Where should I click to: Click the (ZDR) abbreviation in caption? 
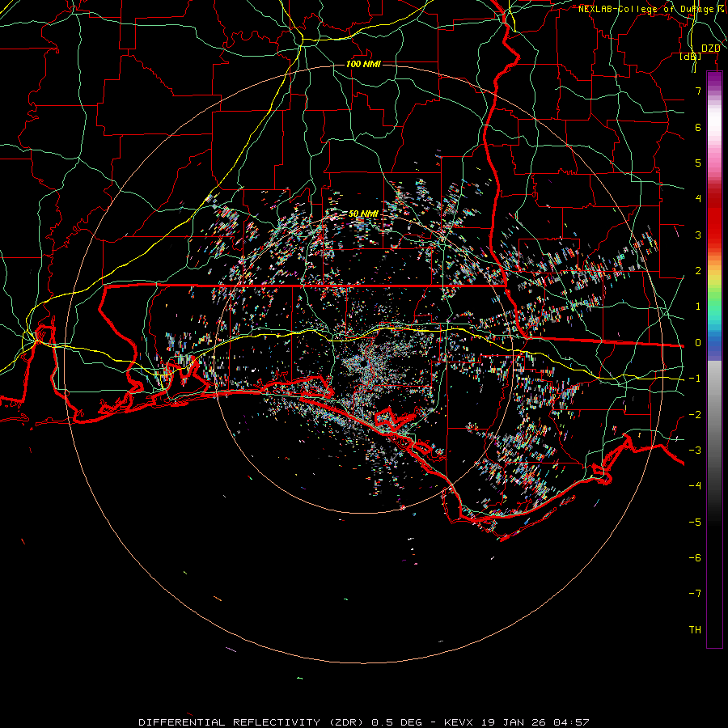tap(346, 722)
